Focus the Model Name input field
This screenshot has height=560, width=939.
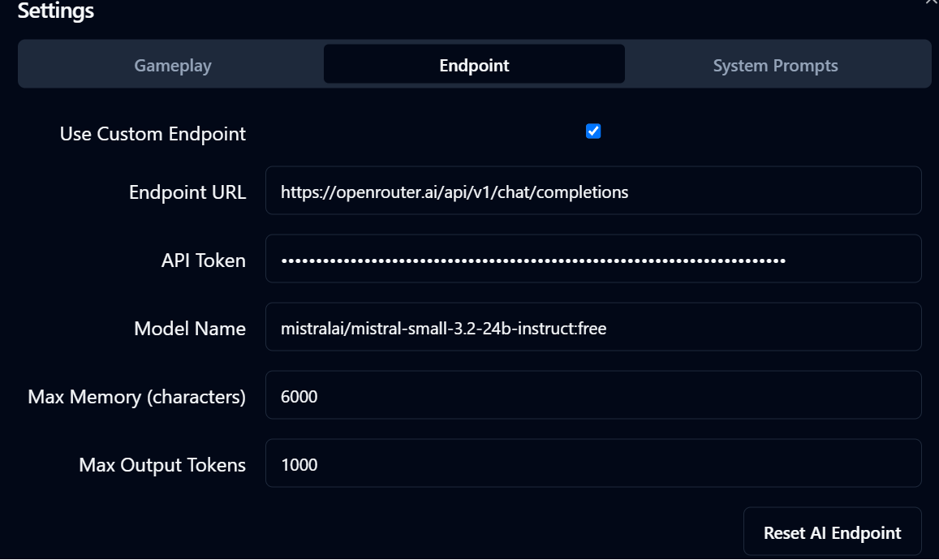[593, 329]
